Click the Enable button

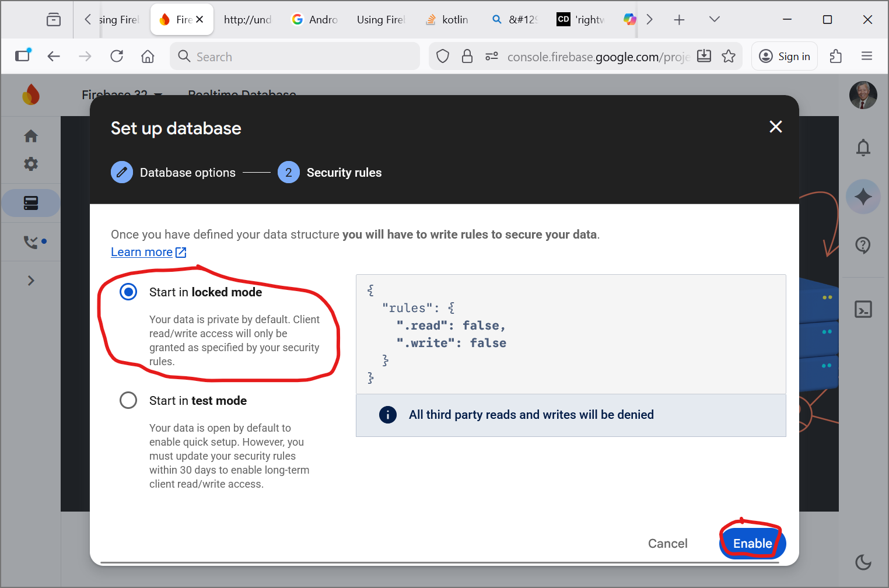[x=752, y=543]
